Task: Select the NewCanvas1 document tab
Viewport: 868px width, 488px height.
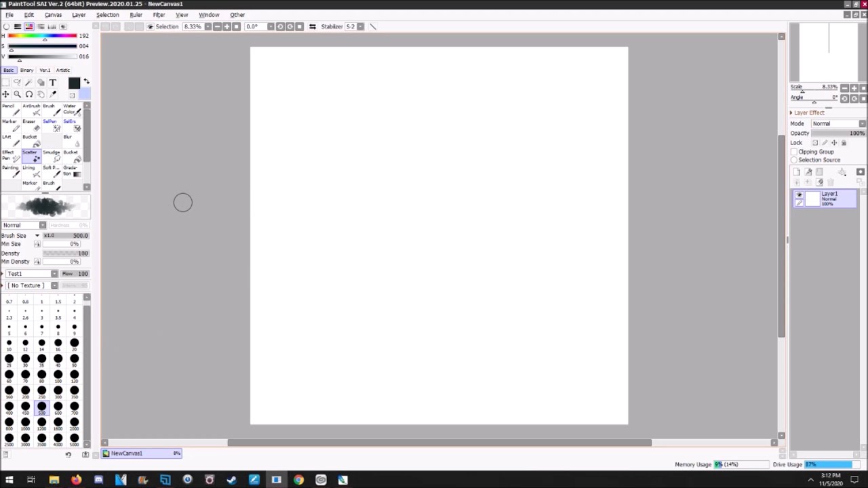Action: click(142, 453)
